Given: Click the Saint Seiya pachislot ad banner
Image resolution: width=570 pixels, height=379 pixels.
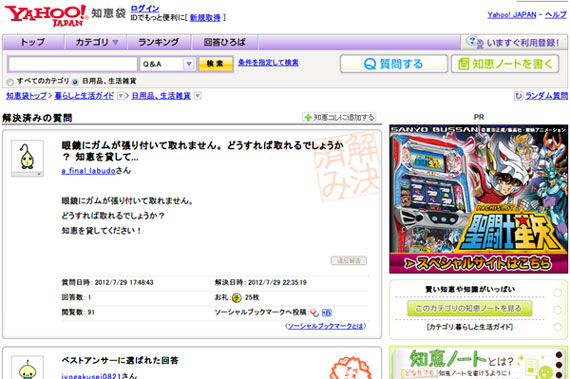Looking at the screenshot, I should point(478,199).
